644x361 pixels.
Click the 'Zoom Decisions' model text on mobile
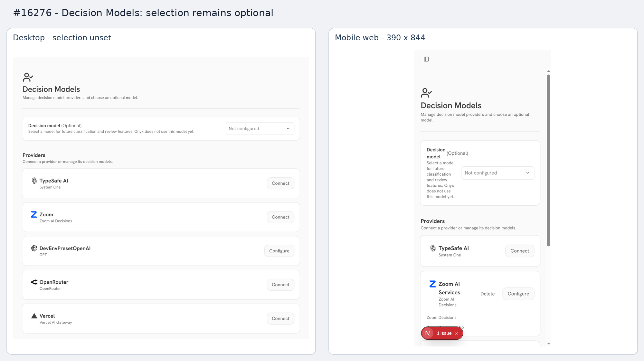(x=441, y=317)
